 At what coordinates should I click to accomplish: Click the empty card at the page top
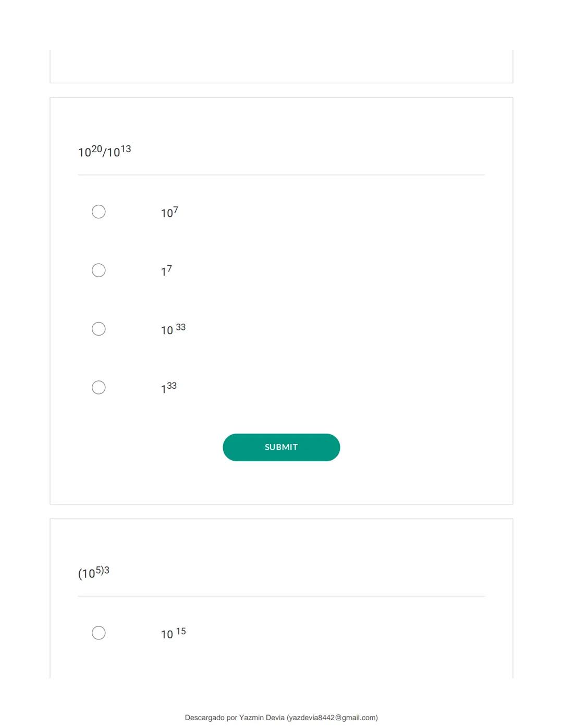281,66
